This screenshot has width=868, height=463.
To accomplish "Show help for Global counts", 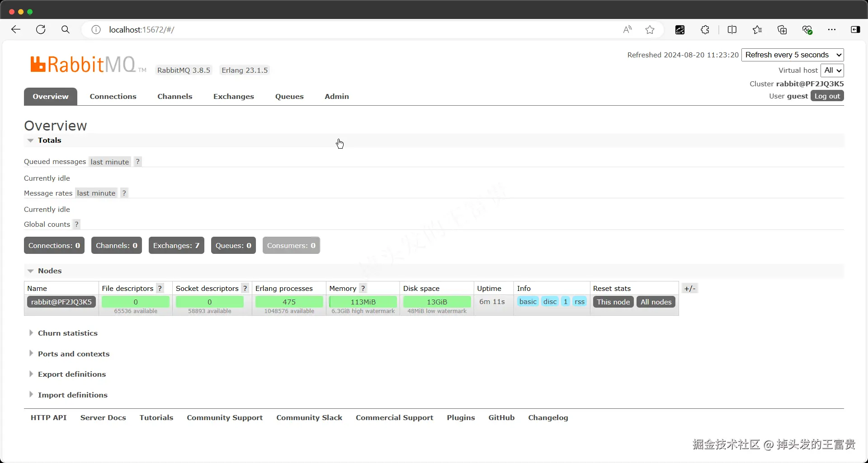I will click(x=76, y=224).
